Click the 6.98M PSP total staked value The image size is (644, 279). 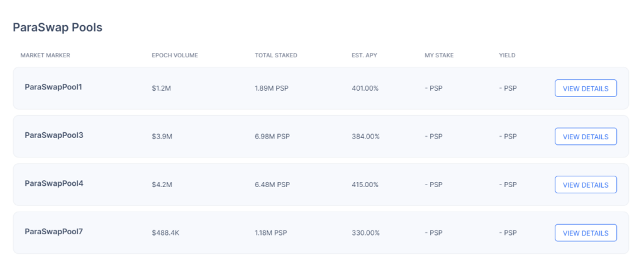click(x=272, y=137)
